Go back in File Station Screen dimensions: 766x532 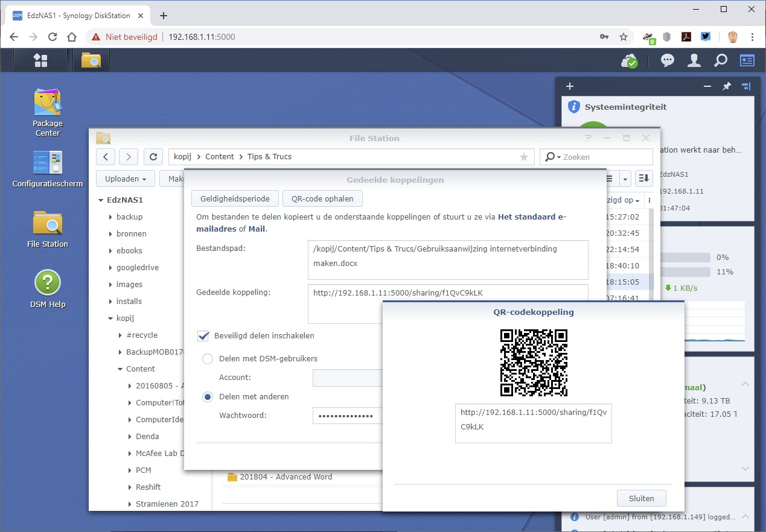click(106, 157)
